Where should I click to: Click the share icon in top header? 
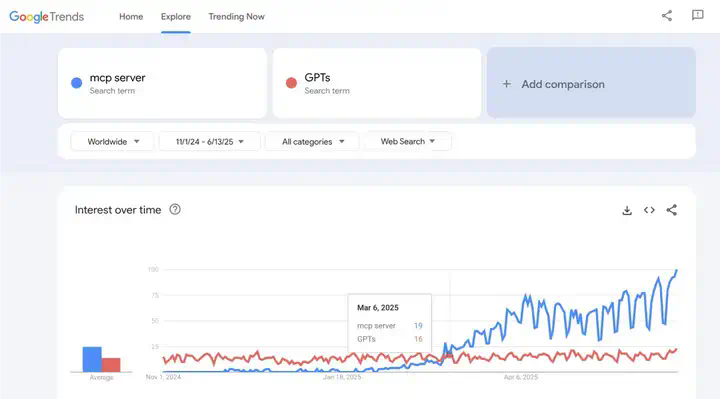click(x=667, y=16)
